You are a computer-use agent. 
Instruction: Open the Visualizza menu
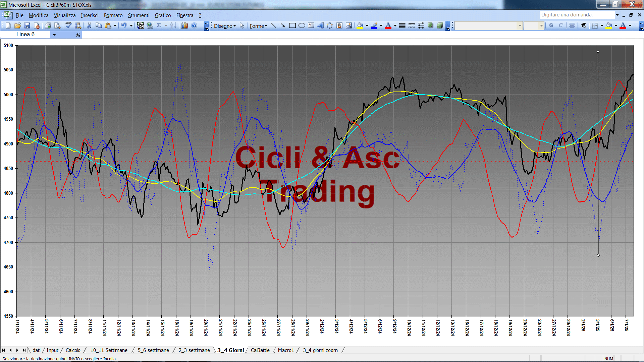point(65,15)
